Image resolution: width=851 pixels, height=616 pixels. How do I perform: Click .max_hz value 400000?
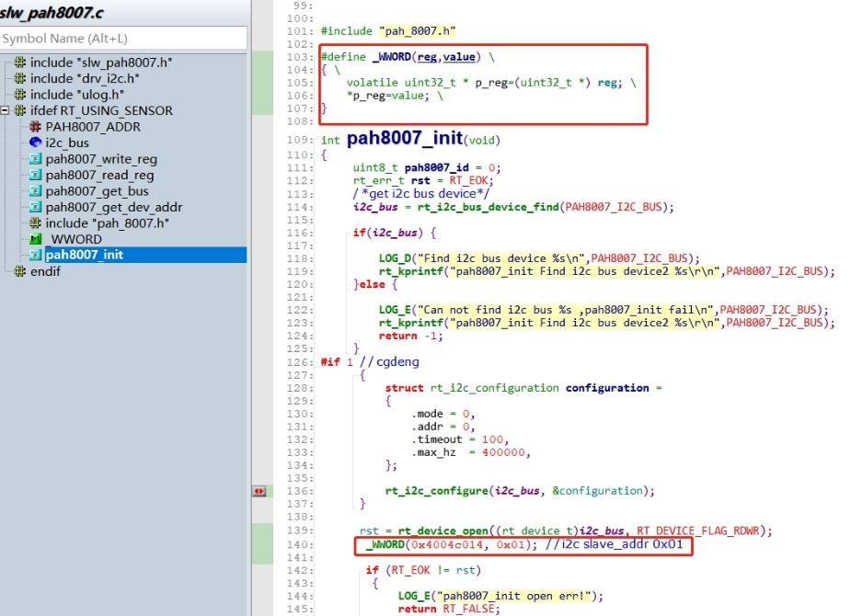pyautogui.click(x=503, y=452)
